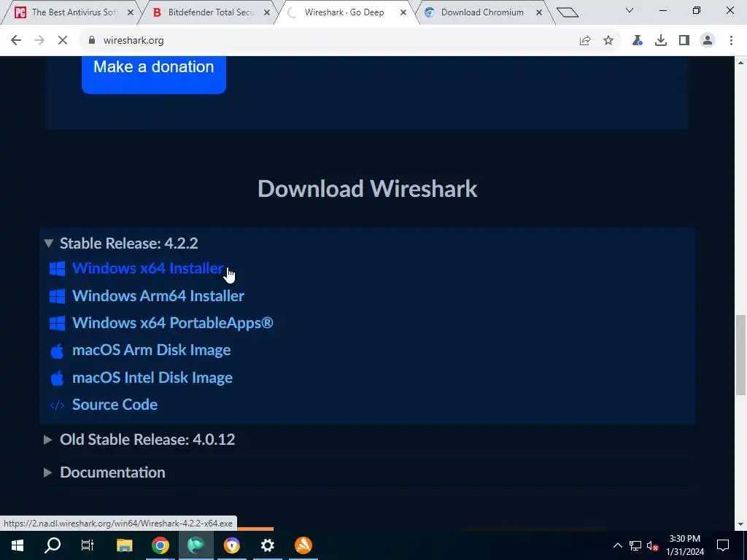Image resolution: width=747 pixels, height=560 pixels.
Task: Click the Make a donation button
Action: point(154,74)
